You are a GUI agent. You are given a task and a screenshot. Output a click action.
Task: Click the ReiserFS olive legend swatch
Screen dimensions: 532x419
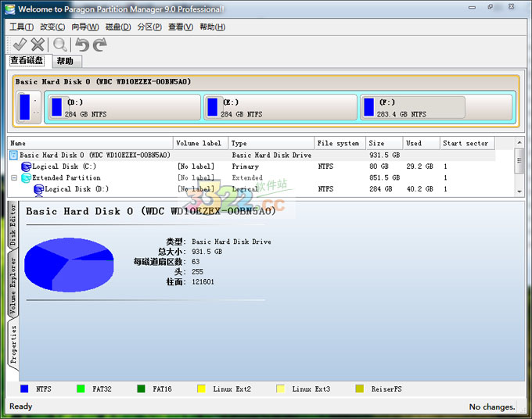tap(360, 389)
